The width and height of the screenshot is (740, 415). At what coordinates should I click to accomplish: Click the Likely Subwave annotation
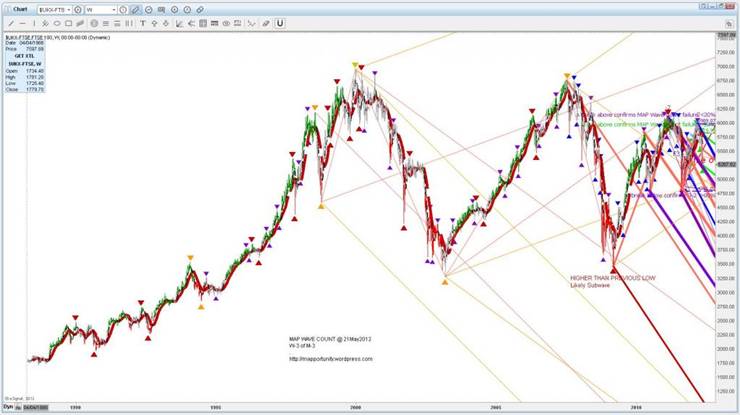pos(590,285)
